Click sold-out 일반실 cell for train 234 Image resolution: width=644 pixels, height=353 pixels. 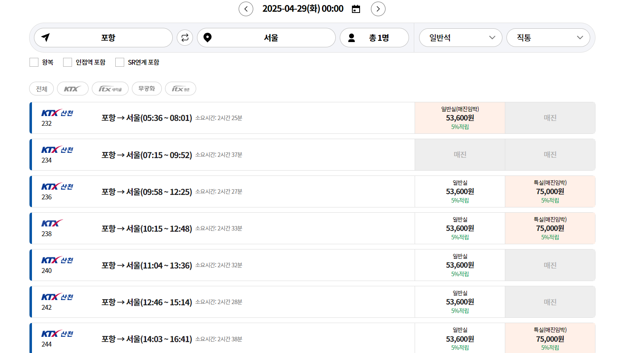pyautogui.click(x=460, y=154)
